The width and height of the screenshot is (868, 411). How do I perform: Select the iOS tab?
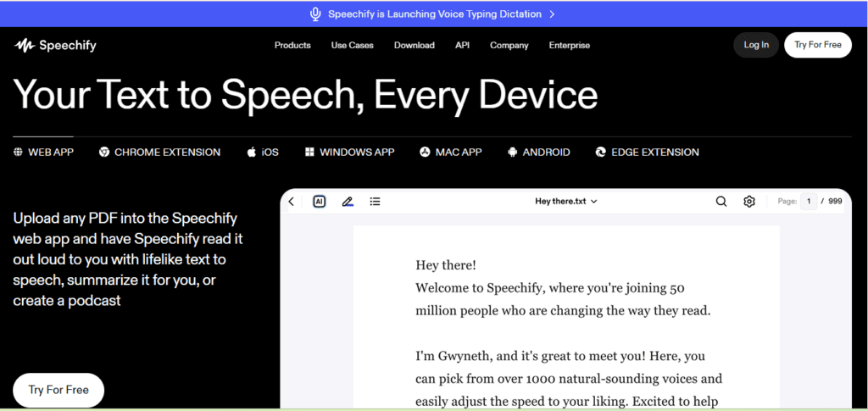click(x=263, y=153)
